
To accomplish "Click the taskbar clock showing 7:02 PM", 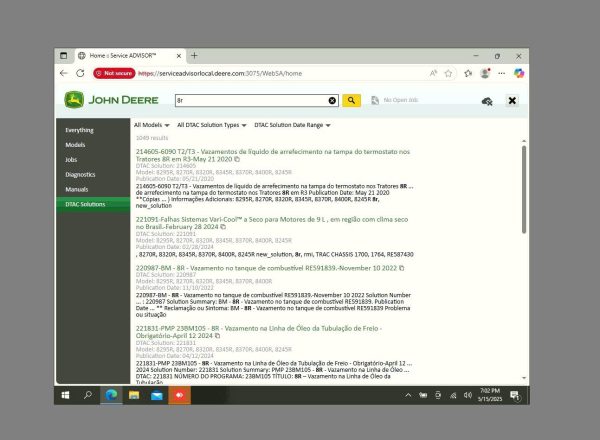I will coord(490,395).
